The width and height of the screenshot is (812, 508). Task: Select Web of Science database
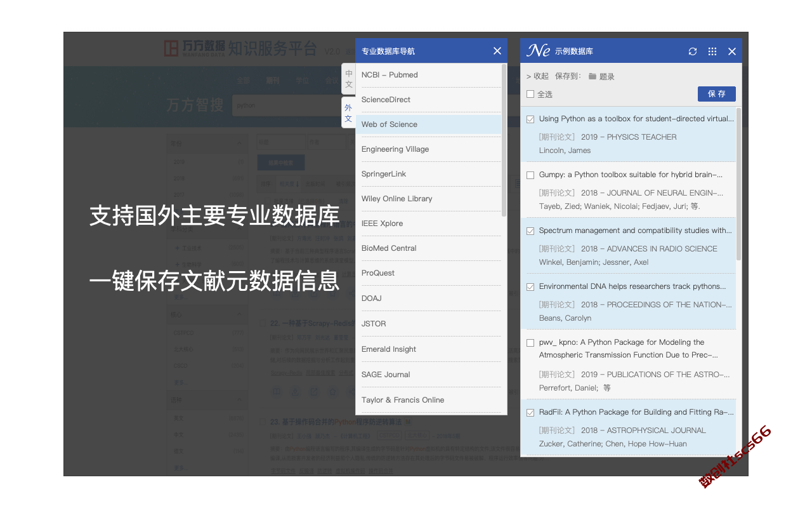(x=428, y=124)
